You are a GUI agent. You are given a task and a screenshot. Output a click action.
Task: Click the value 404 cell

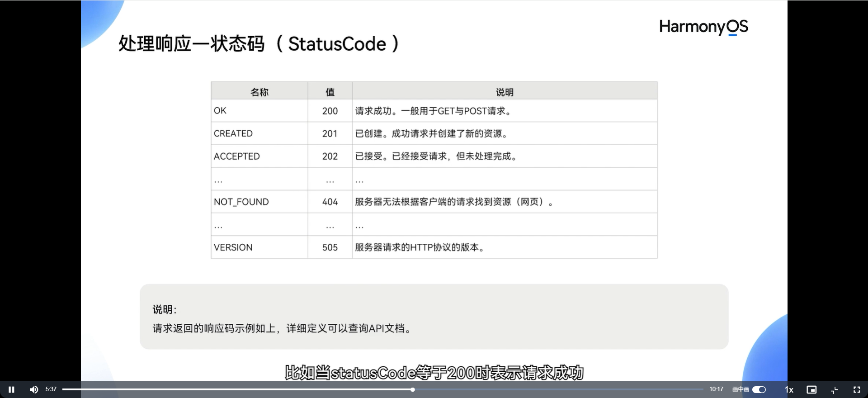[330, 202]
